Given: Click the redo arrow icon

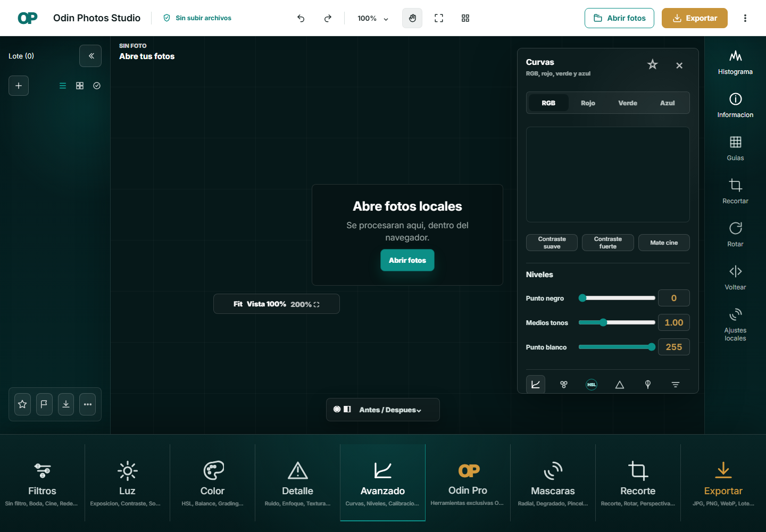Looking at the screenshot, I should pyautogui.click(x=328, y=18).
